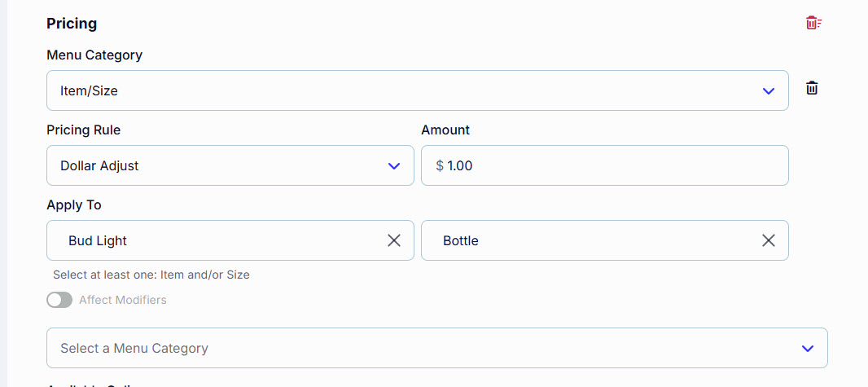This screenshot has height=387, width=868.
Task: Clear the Bud Light item selection
Action: point(393,240)
